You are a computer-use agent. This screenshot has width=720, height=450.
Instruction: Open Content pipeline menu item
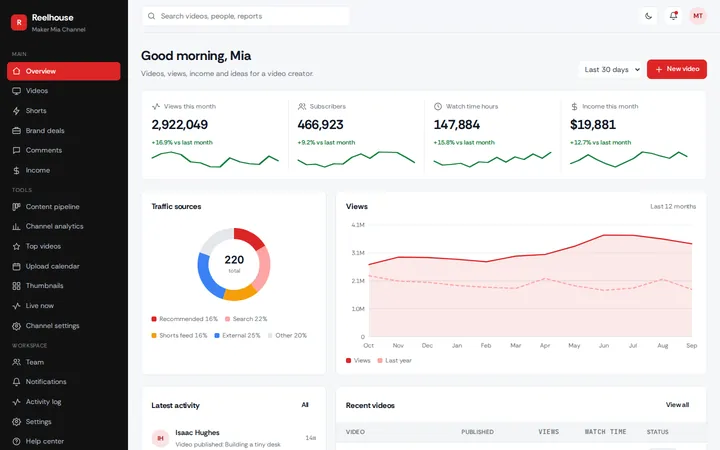[64, 207]
